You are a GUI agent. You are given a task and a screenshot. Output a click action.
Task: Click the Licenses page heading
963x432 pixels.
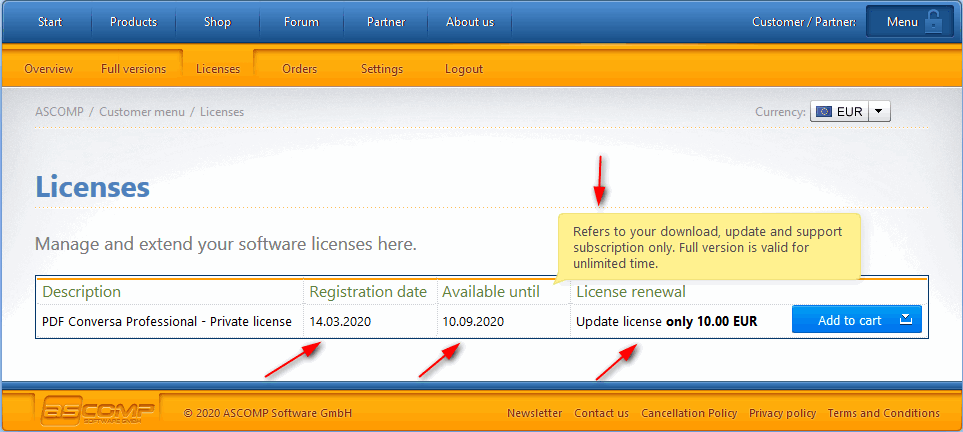click(x=93, y=186)
